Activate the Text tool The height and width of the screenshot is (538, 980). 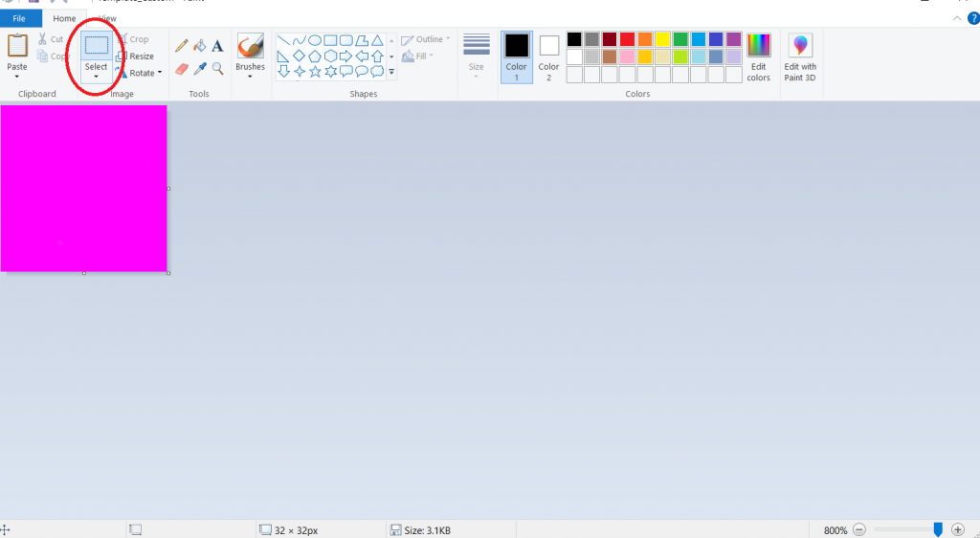pos(217,46)
